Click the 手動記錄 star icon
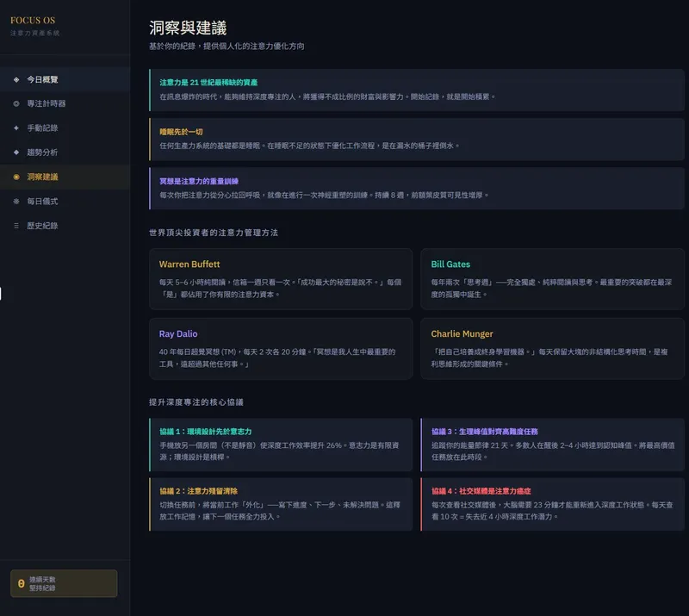 [x=16, y=128]
